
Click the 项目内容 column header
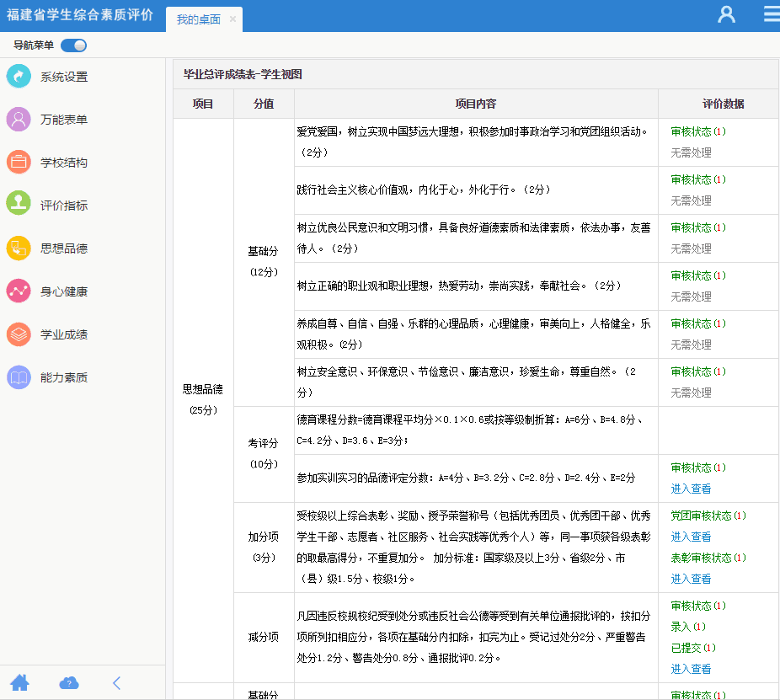pyautogui.click(x=476, y=104)
